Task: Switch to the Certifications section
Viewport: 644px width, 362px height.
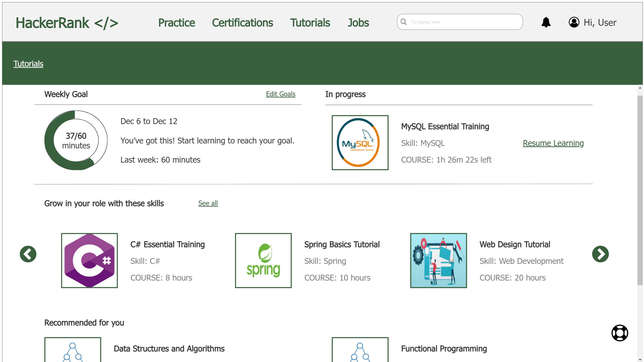Action: [x=242, y=23]
